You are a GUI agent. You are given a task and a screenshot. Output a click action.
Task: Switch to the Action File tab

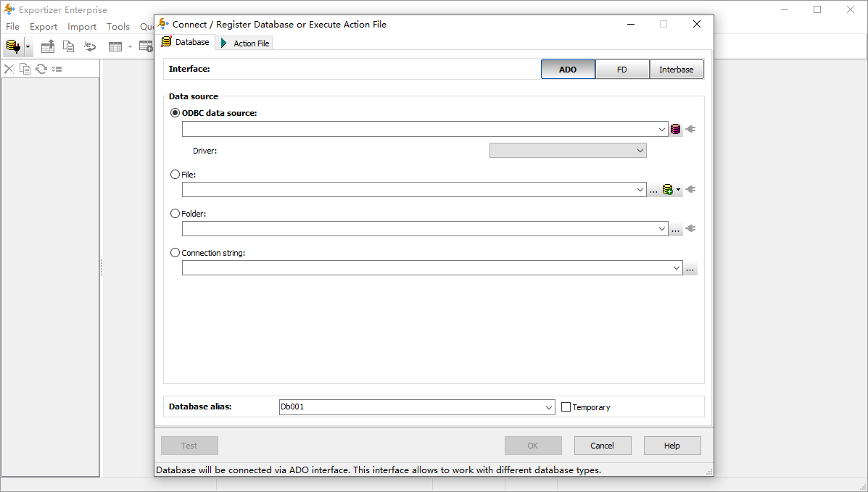(x=244, y=43)
